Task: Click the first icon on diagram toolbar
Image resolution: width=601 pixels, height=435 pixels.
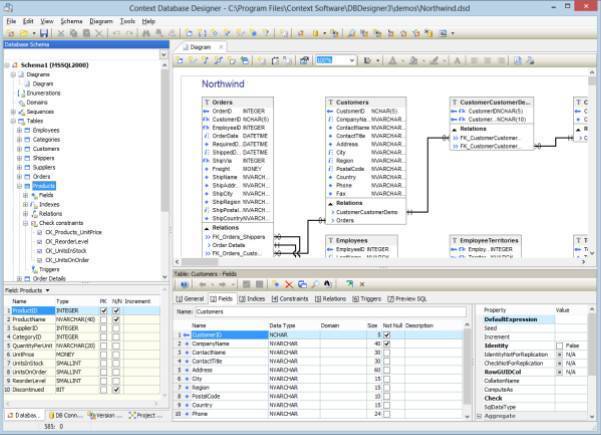Action: pos(180,60)
